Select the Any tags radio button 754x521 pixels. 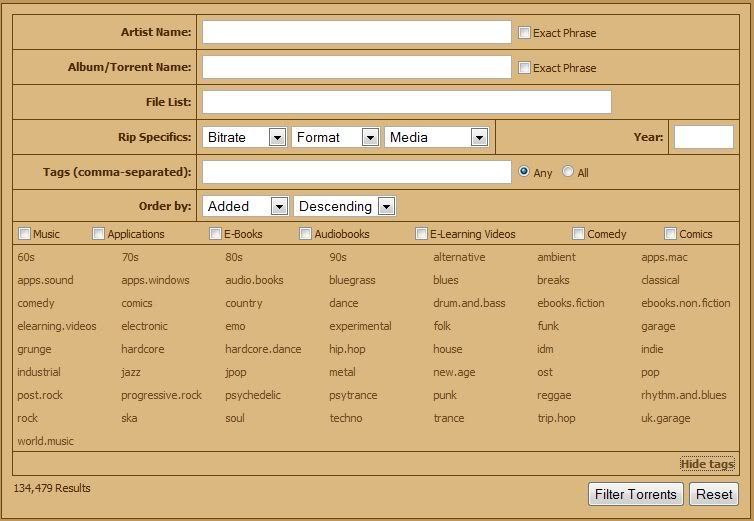pos(524,172)
